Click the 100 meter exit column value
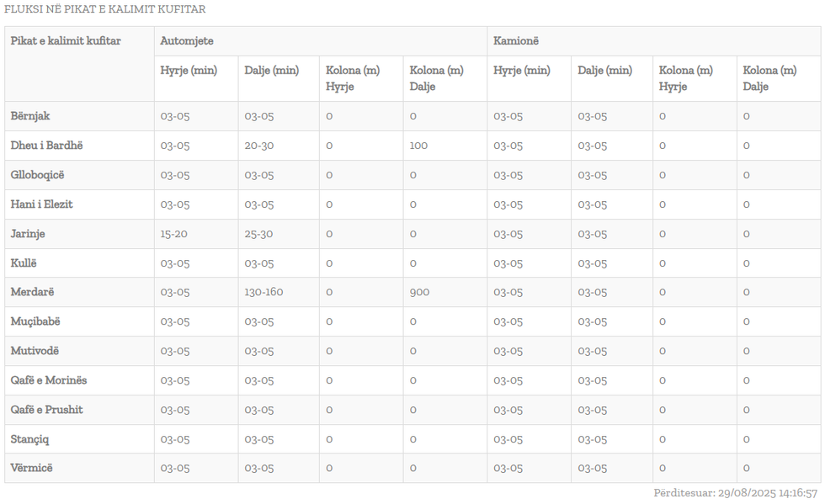 coord(418,146)
